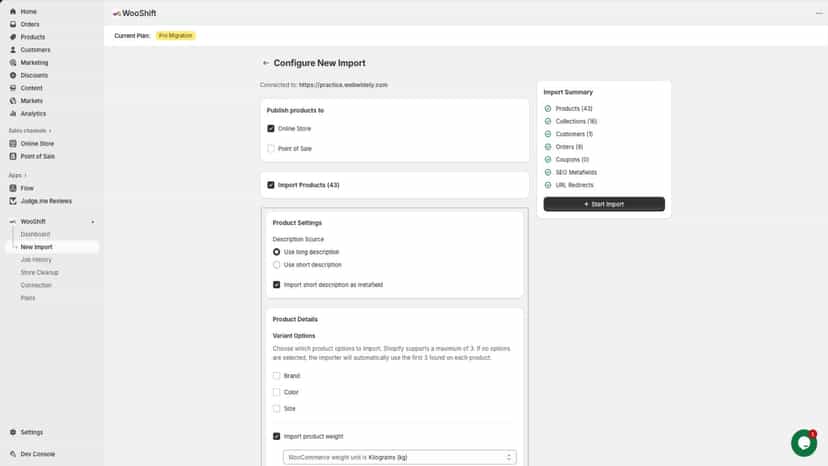Click the Orders icon in sidebar
This screenshot has width=828, height=466.
pos(13,24)
